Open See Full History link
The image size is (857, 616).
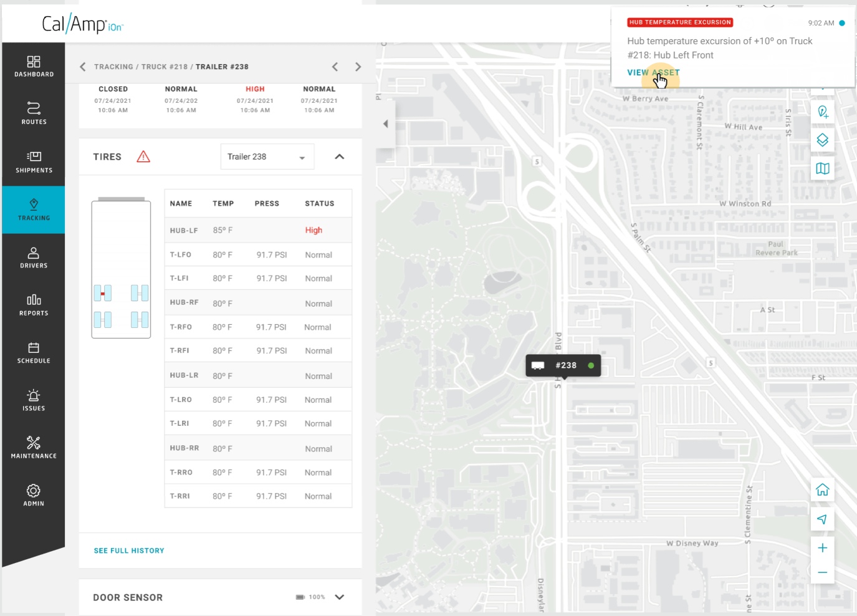pos(129,551)
